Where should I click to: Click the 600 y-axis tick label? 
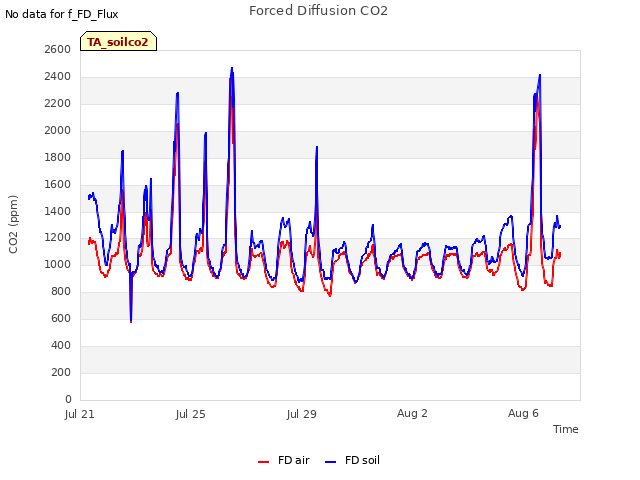[61, 319]
